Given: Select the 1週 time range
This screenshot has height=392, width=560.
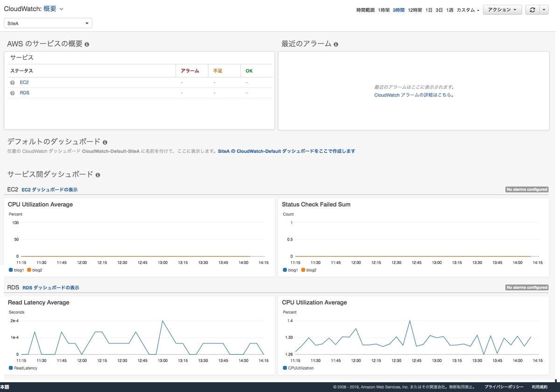Looking at the screenshot, I should tap(449, 10).
